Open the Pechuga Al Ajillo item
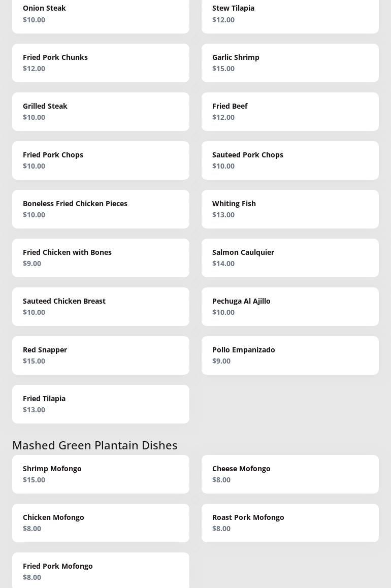Viewport: 391px width, 588px height. pyautogui.click(x=290, y=307)
